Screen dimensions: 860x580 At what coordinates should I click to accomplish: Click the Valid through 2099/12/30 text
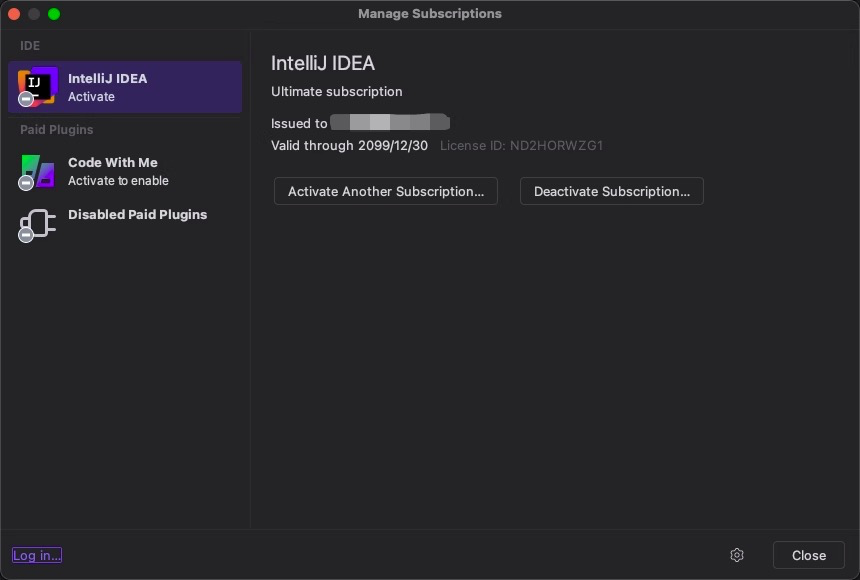pos(349,145)
